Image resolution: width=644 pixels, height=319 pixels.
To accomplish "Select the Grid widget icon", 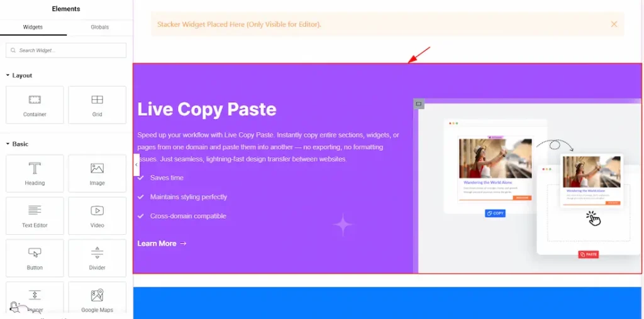I will point(97,104).
